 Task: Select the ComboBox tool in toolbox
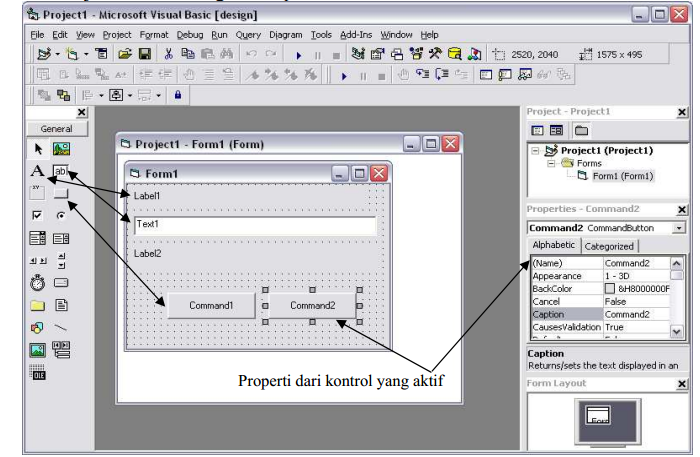click(38, 238)
